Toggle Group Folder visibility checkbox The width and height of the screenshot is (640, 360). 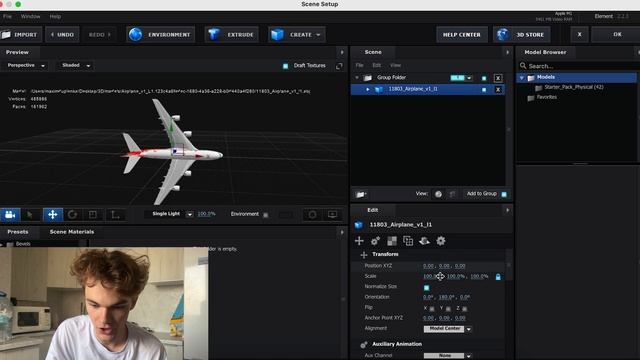coord(484,78)
